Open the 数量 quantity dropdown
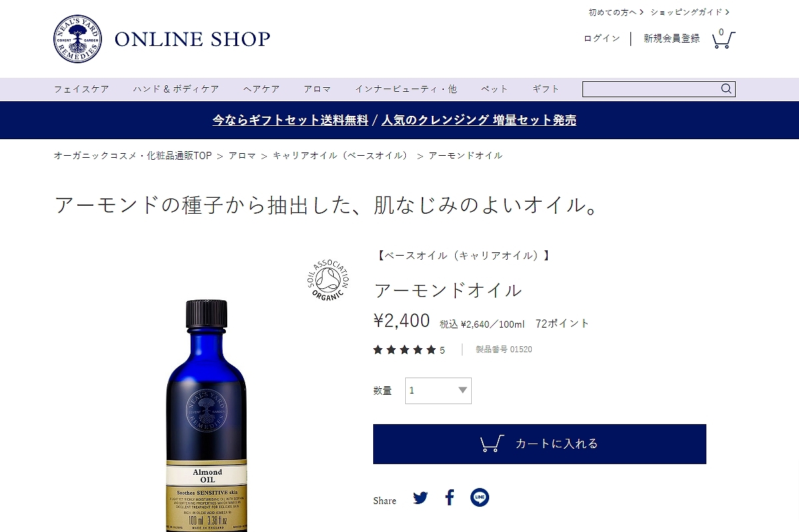This screenshot has width=799, height=532. pyautogui.click(x=438, y=390)
